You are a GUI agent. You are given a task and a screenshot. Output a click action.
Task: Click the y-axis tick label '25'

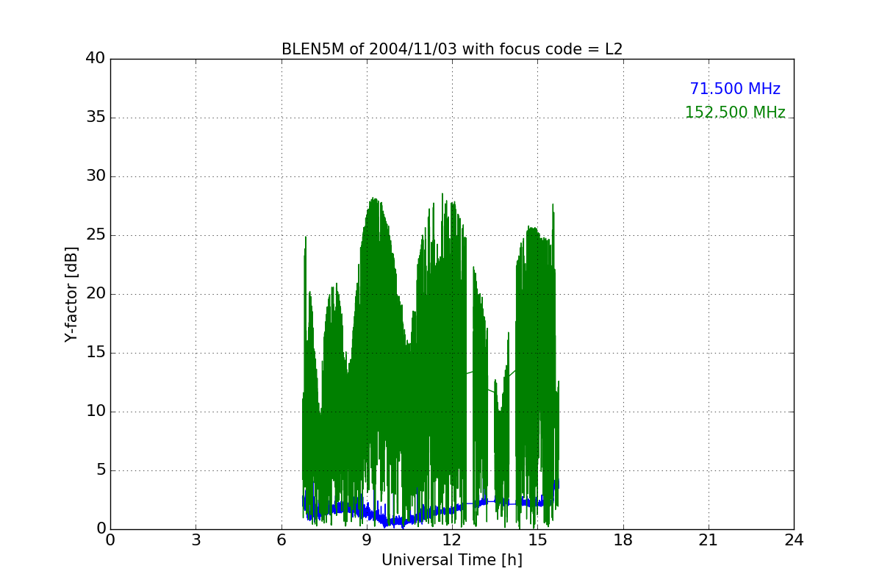[x=96, y=235]
